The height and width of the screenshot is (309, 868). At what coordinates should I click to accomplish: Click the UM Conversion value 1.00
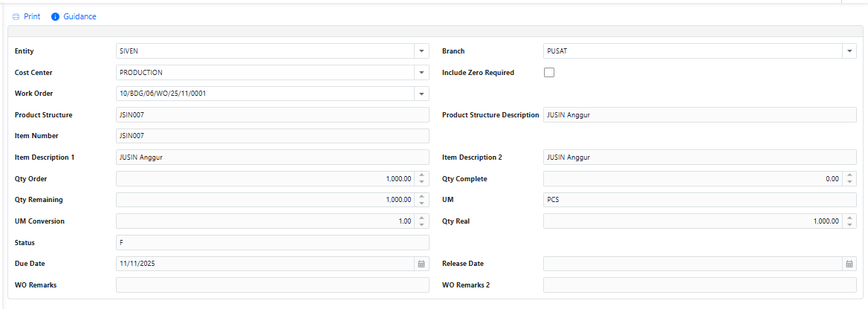405,221
